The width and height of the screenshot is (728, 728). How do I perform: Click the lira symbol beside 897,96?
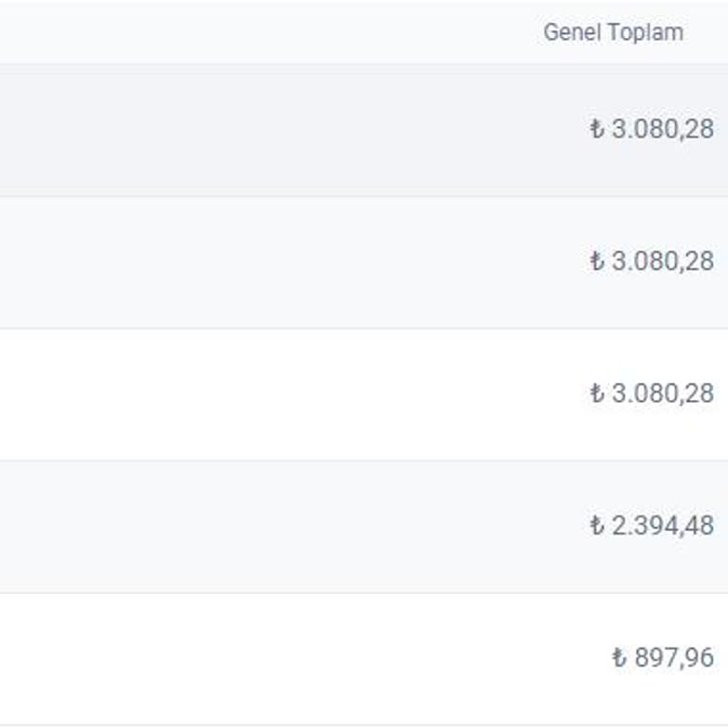point(619,658)
